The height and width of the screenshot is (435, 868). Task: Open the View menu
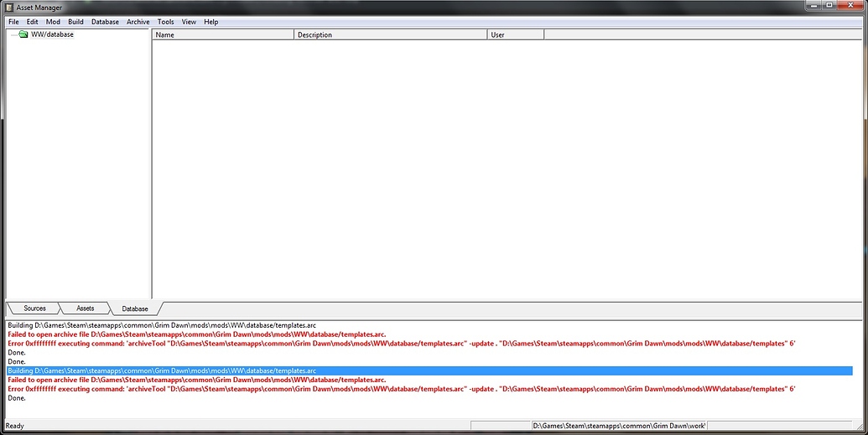click(x=189, y=22)
